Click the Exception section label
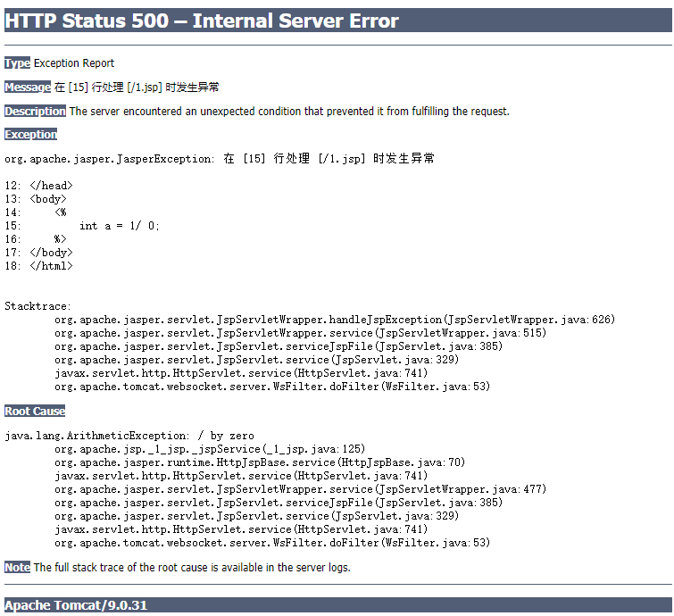 (x=31, y=135)
